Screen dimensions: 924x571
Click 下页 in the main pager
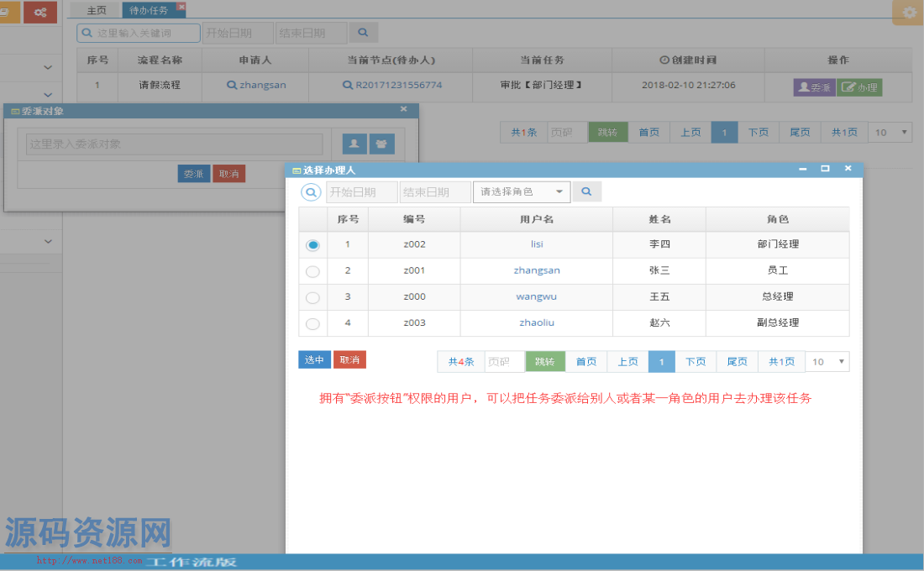(759, 132)
